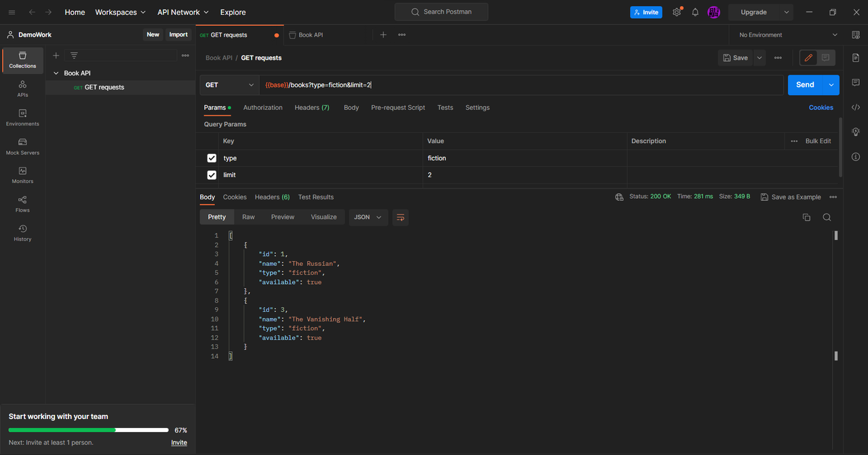The height and width of the screenshot is (455, 868).
Task: Open collections panel more options ellipsis
Action: click(x=185, y=56)
